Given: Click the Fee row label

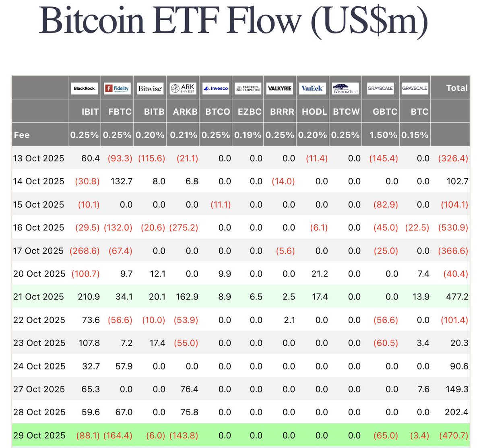Looking at the screenshot, I should (x=22, y=135).
